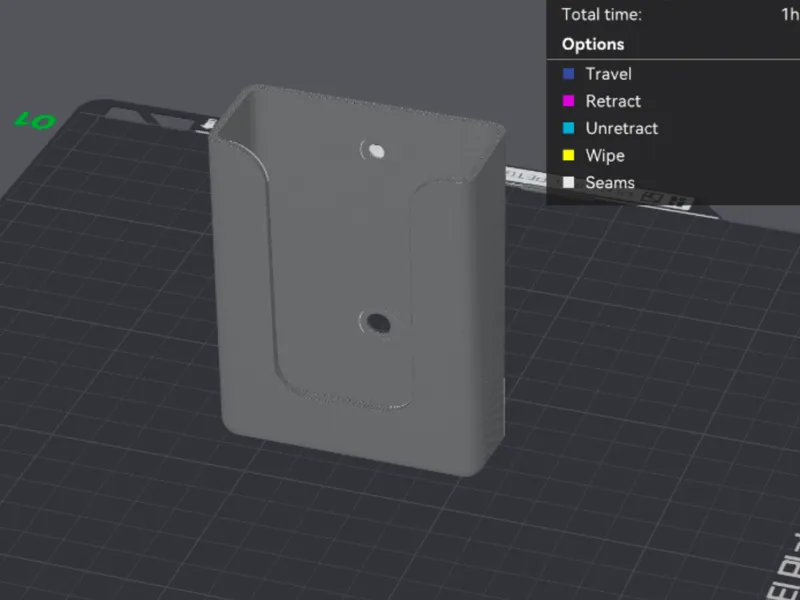Toggle the Seams white swatch
800x600 pixels.
pos(568,183)
